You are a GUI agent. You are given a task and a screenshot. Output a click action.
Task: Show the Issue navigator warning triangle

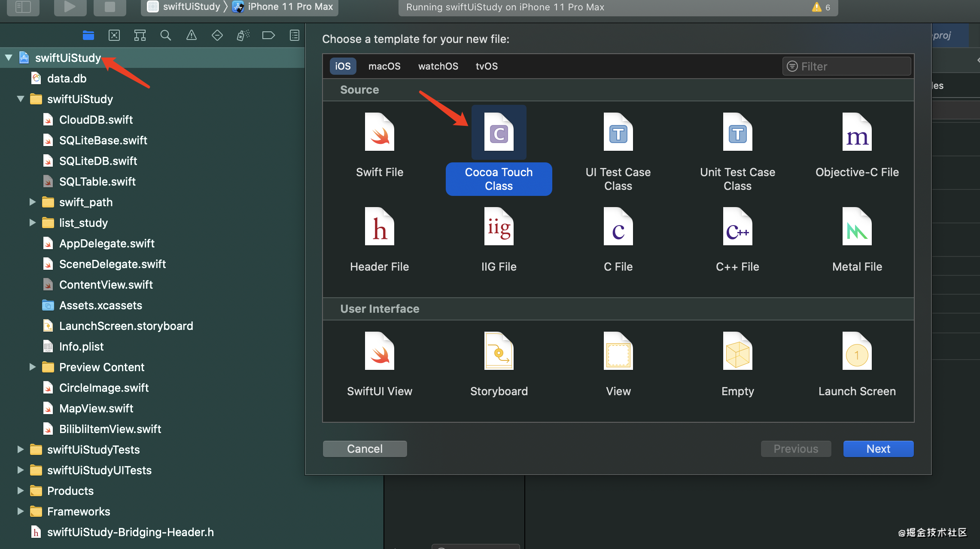click(x=192, y=35)
